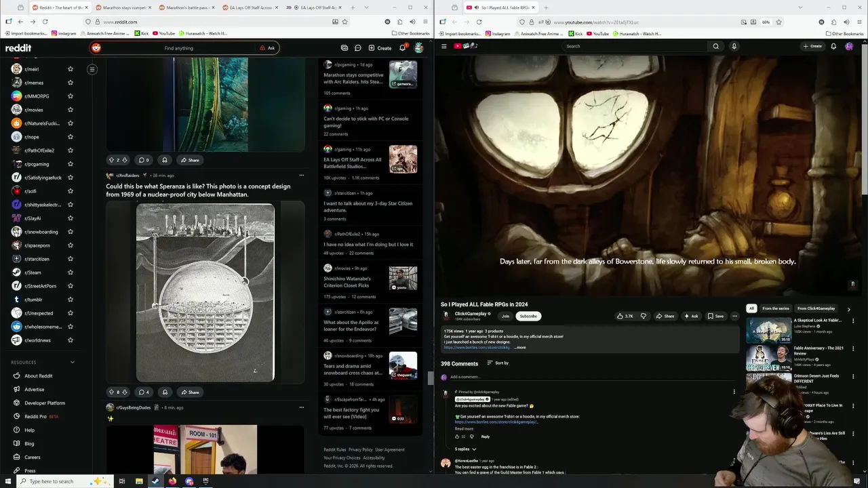This screenshot has width=868, height=488.
Task: Like the Fable RPGs video
Action: point(625,316)
